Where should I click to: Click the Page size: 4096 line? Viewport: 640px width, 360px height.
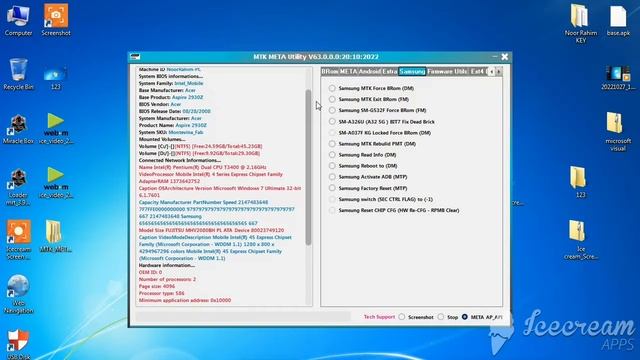[157, 286]
